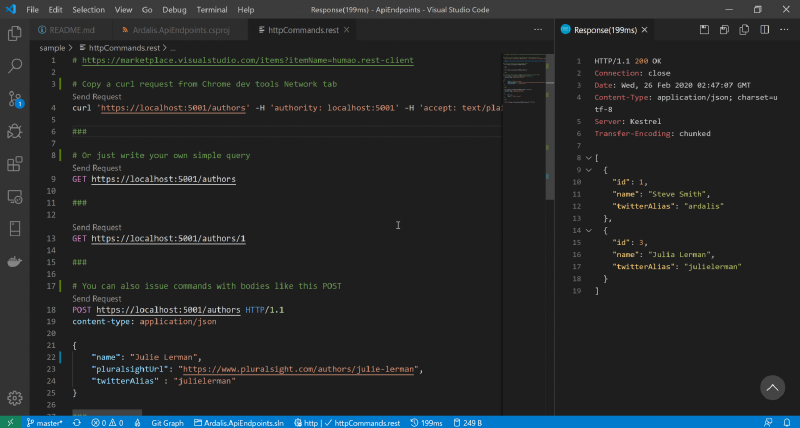Image resolution: width=800 pixels, height=428 pixels.
Task: Send Request above GET /authors/1
Action: [x=96, y=227]
